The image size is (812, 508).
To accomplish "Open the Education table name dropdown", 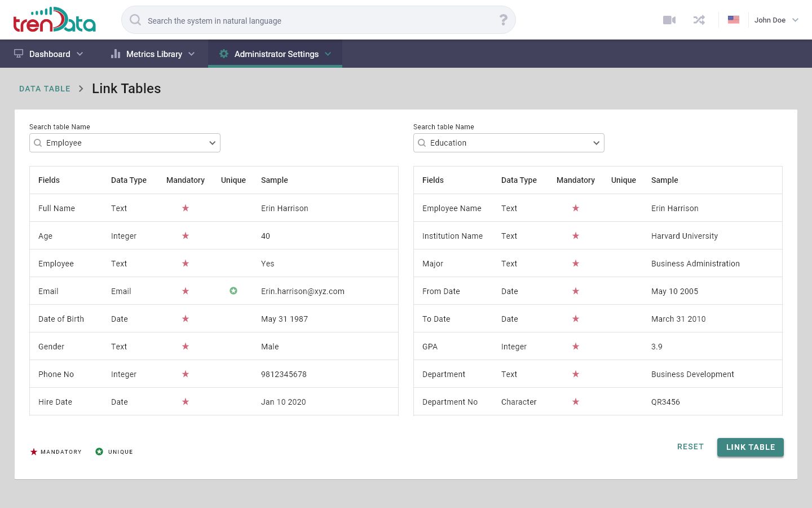I will coord(596,143).
